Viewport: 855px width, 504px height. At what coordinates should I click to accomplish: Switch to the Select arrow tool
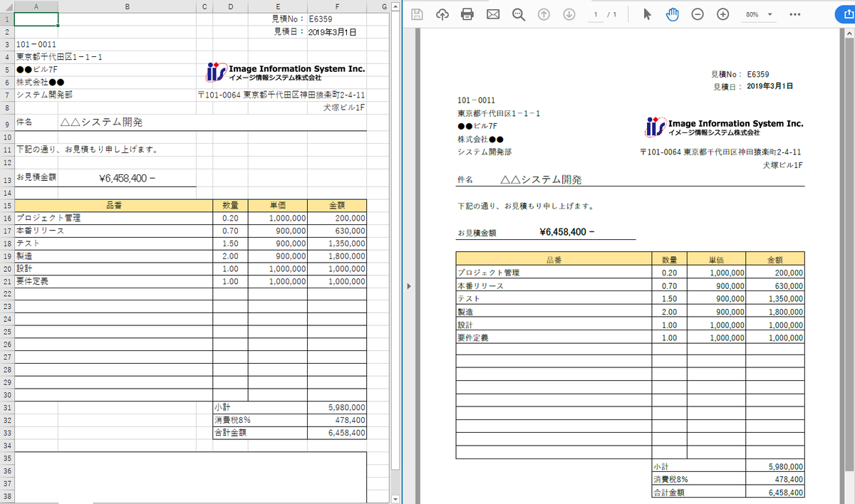pyautogui.click(x=647, y=14)
